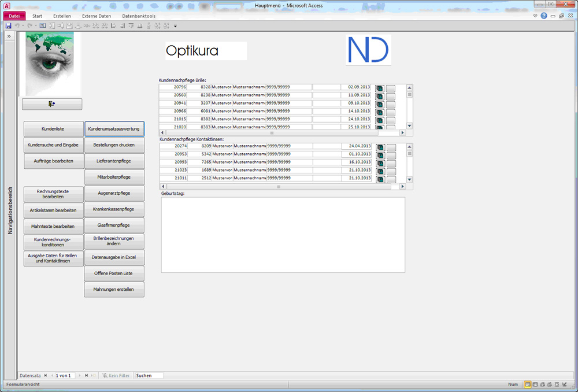
Task: Click Bestellungen drucken button
Action: tap(114, 145)
